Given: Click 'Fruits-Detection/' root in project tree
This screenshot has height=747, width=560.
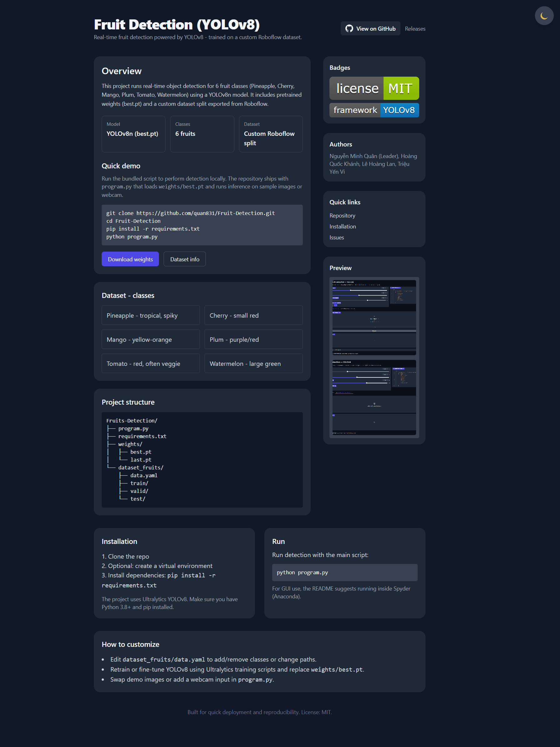Looking at the screenshot, I should point(132,420).
